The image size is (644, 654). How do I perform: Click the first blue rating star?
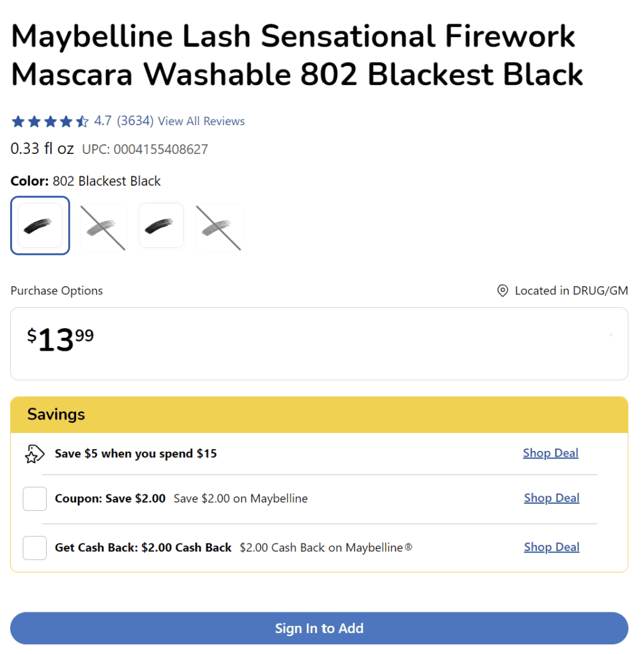tap(17, 121)
